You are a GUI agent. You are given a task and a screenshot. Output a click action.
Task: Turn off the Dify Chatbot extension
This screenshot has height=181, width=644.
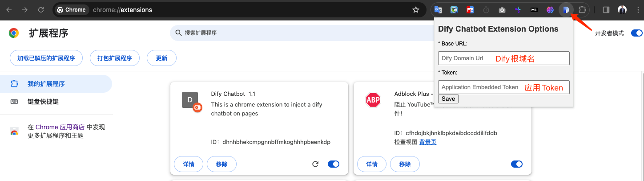(334, 164)
